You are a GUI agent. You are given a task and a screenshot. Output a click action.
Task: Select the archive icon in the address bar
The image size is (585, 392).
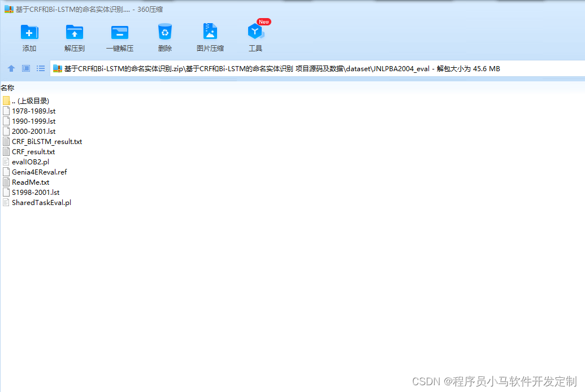(57, 68)
